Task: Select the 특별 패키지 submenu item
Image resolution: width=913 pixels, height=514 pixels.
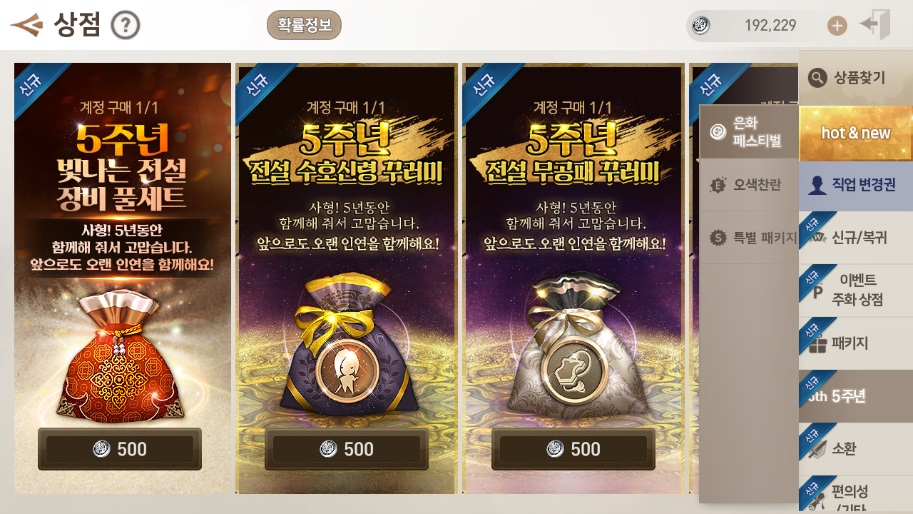Action: 749,237
